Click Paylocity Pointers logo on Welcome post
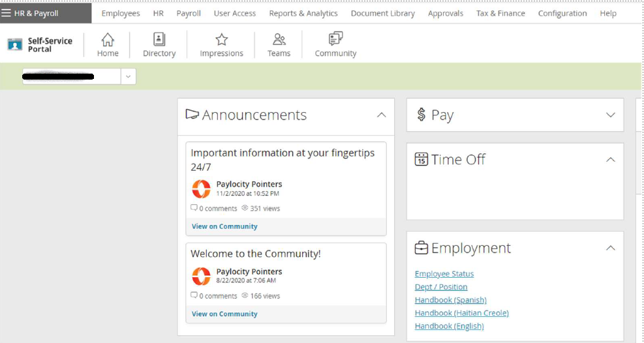The image size is (644, 343). pos(201,276)
